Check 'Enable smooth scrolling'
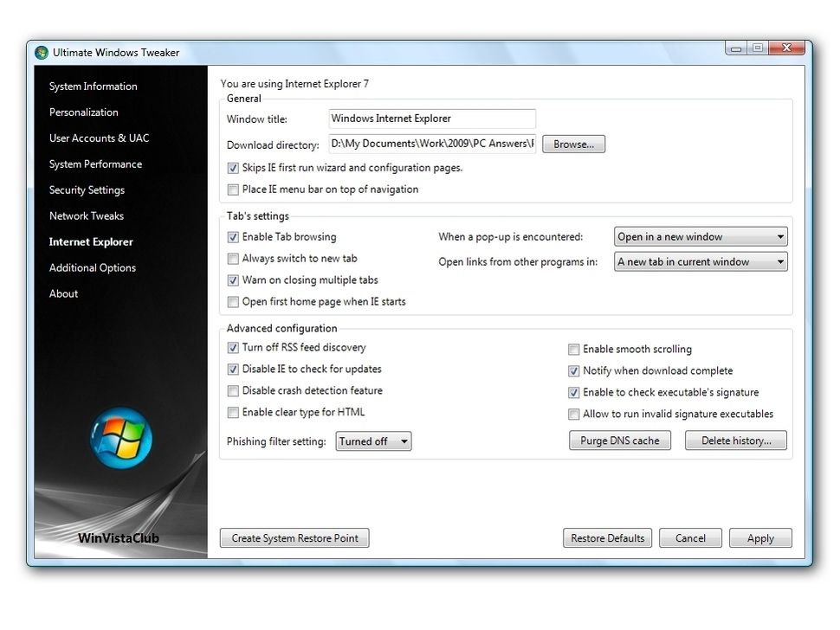The image size is (840, 630). click(573, 349)
